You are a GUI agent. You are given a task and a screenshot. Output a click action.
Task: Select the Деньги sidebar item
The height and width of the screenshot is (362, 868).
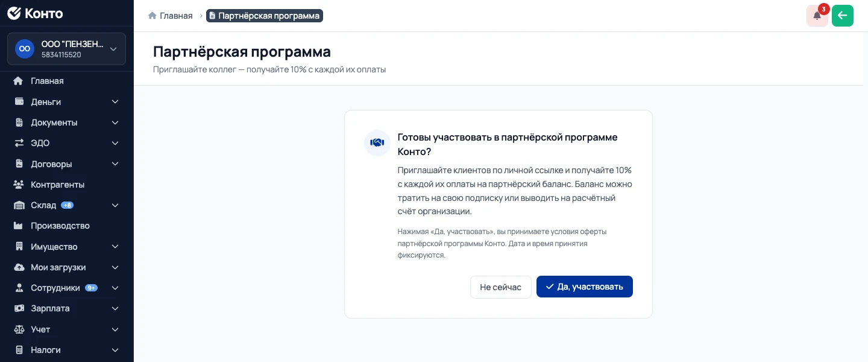66,102
